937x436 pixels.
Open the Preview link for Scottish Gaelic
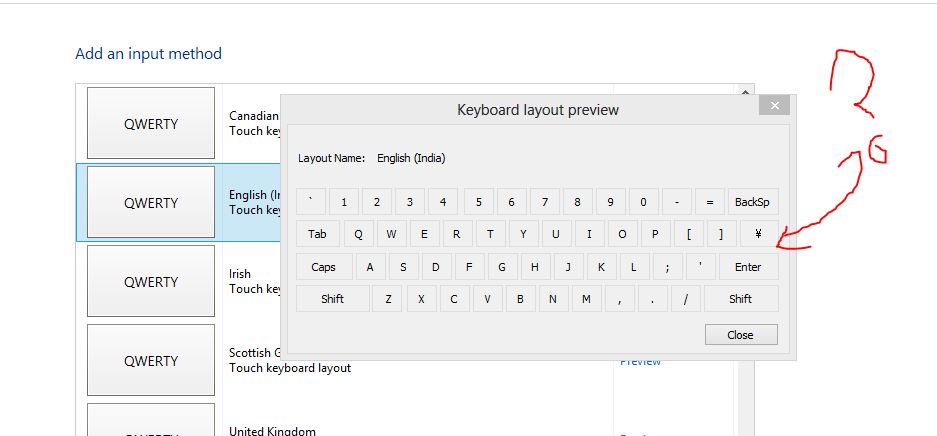640,361
